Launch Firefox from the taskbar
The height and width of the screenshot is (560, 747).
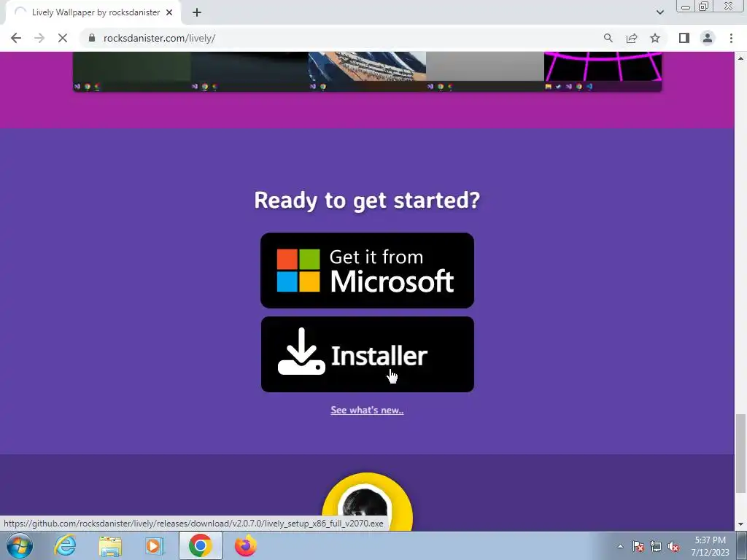pyautogui.click(x=245, y=545)
